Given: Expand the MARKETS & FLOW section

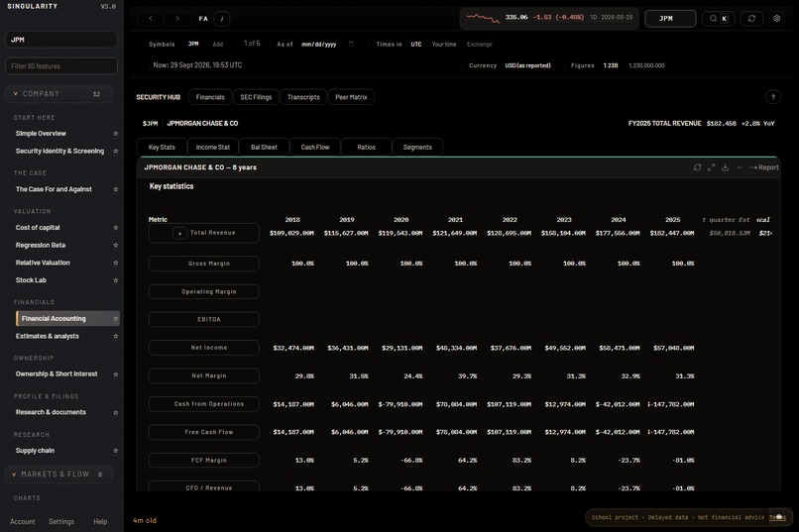Looking at the screenshot, I should coord(59,474).
